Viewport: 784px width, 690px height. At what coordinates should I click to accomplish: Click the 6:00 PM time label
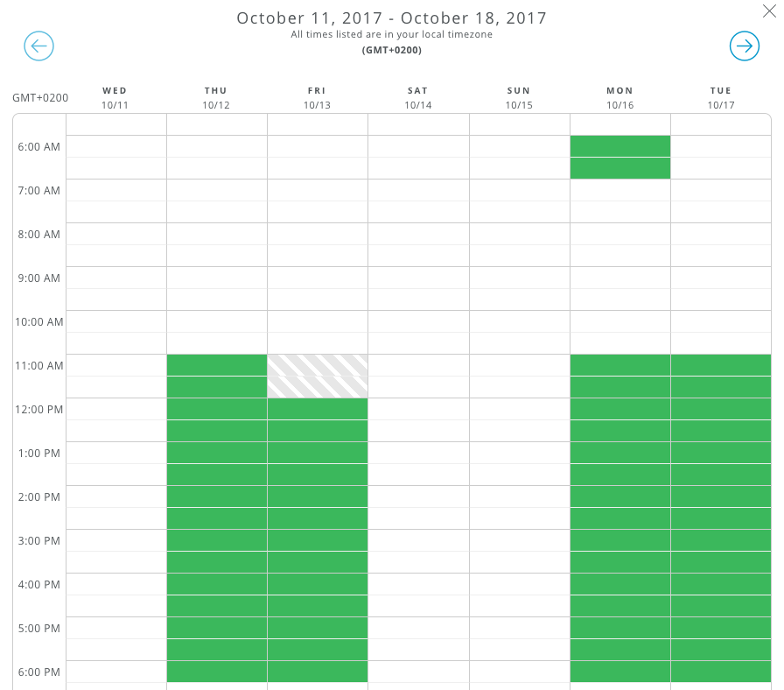39,672
